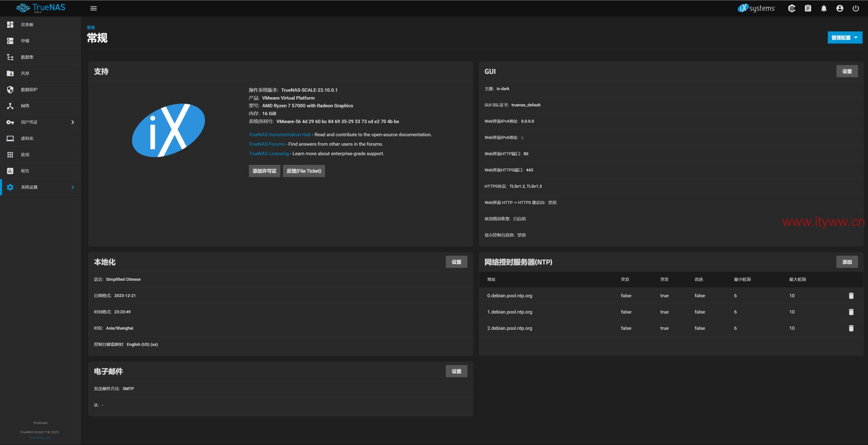
Task: Toggle the hamburger sidebar menu
Action: pyautogui.click(x=94, y=8)
